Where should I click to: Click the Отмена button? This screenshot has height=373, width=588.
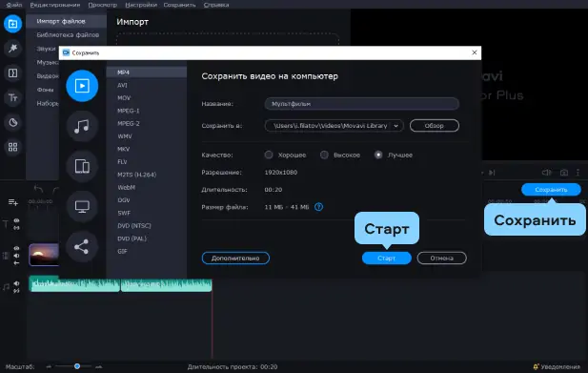[442, 259]
